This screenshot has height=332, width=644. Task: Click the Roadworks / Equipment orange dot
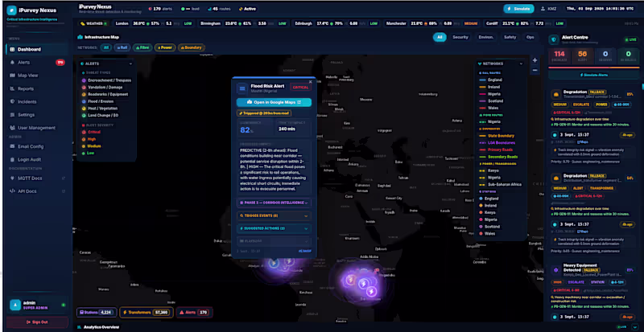(x=84, y=94)
